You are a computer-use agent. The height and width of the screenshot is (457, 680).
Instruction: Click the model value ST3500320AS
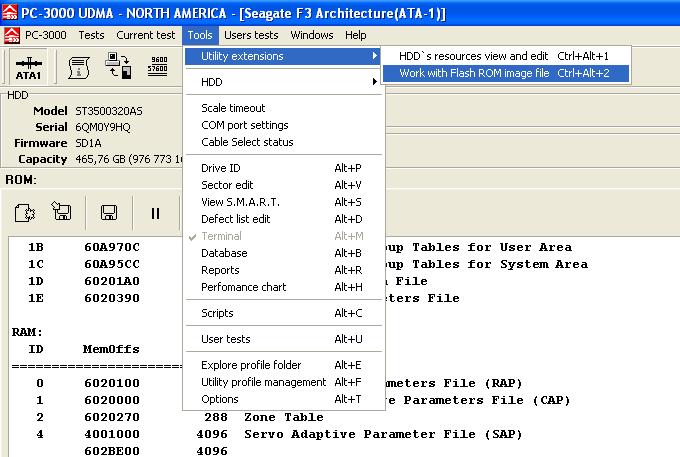click(109, 111)
